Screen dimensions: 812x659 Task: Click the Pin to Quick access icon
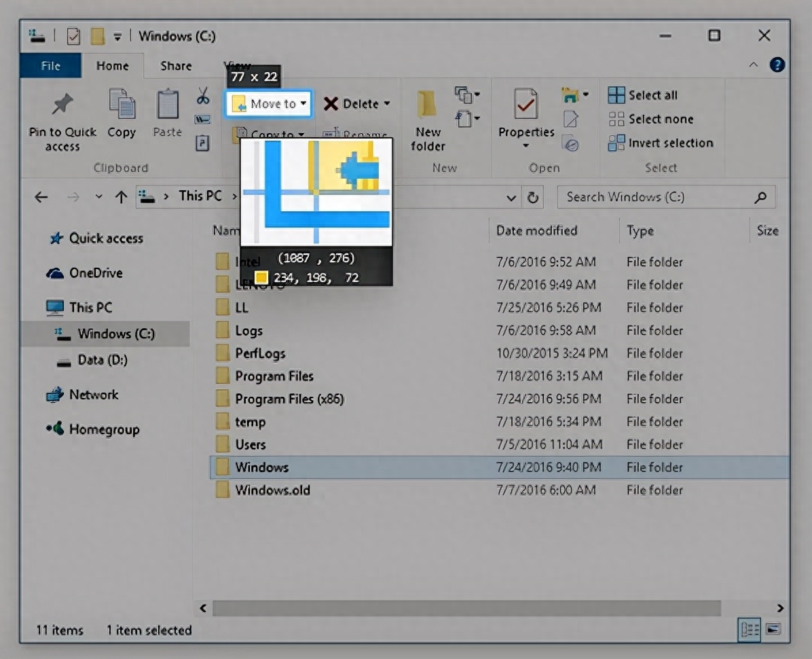coord(62,105)
